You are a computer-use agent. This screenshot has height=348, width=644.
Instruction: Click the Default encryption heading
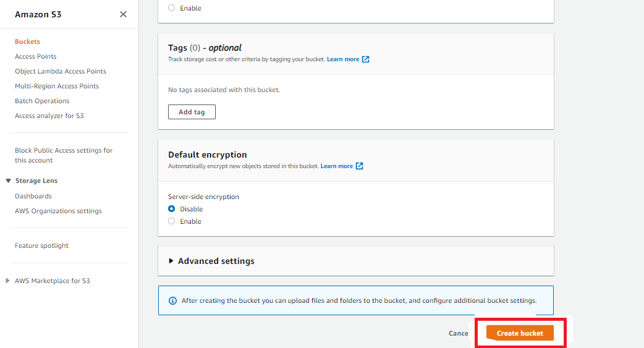click(208, 155)
